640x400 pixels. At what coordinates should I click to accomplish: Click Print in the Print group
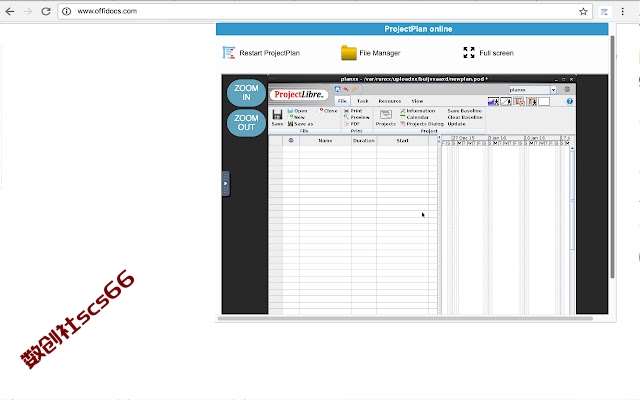pyautogui.click(x=353, y=111)
